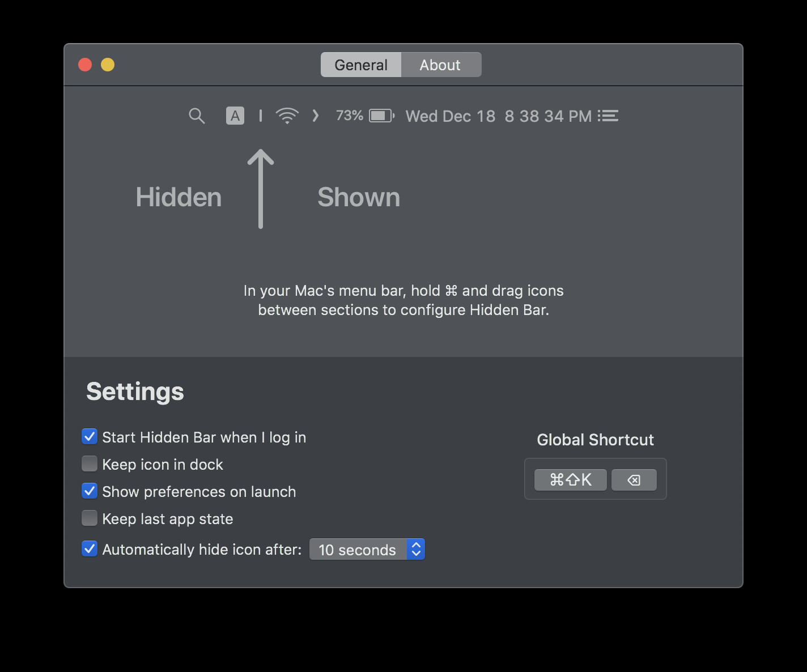Click the input source A icon
The height and width of the screenshot is (672, 807).
click(x=235, y=116)
